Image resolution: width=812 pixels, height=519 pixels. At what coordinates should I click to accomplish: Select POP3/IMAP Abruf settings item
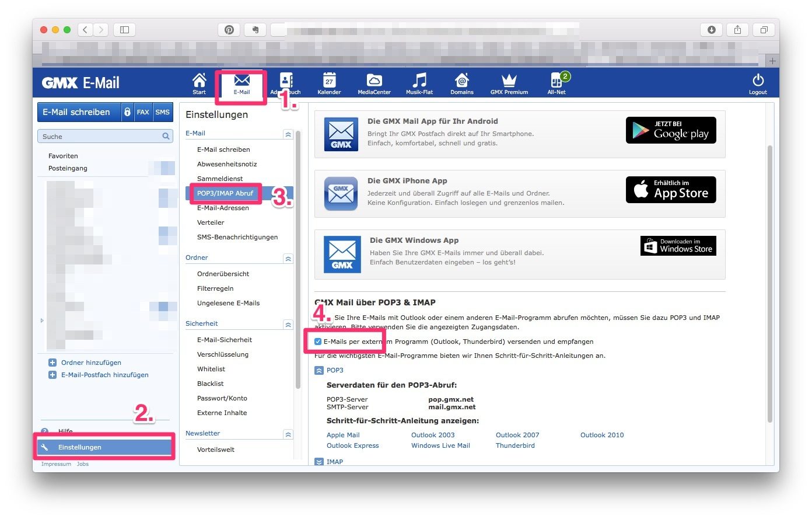point(225,193)
